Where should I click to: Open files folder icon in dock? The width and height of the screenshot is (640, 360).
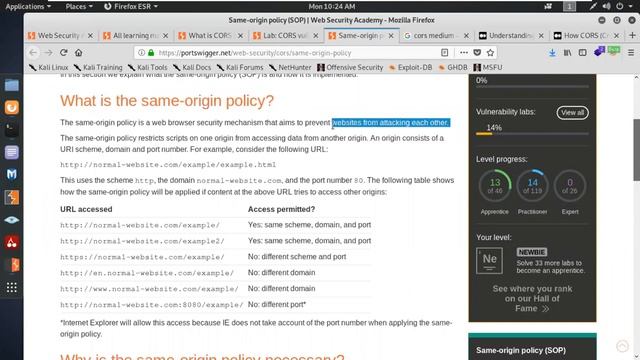[11, 85]
